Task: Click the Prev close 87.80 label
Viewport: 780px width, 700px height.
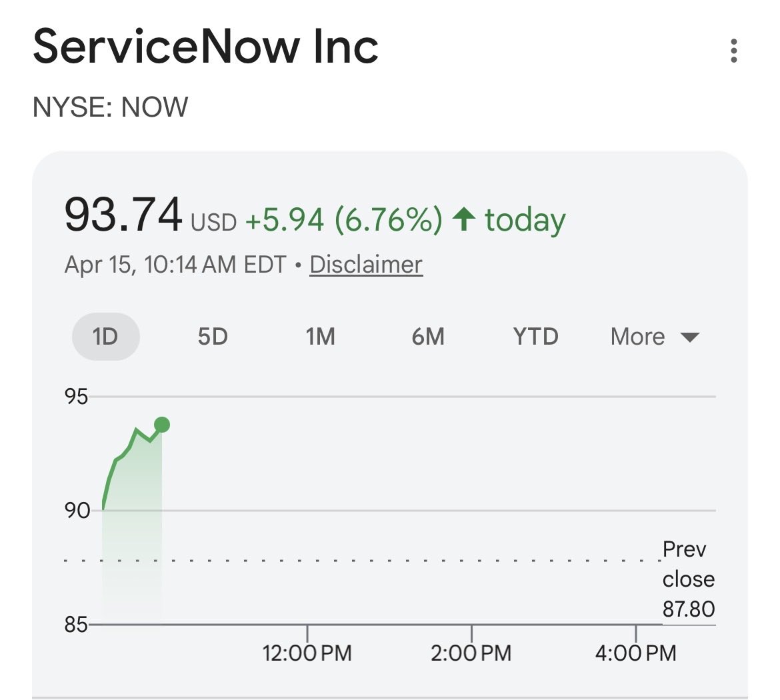Action: (x=689, y=579)
